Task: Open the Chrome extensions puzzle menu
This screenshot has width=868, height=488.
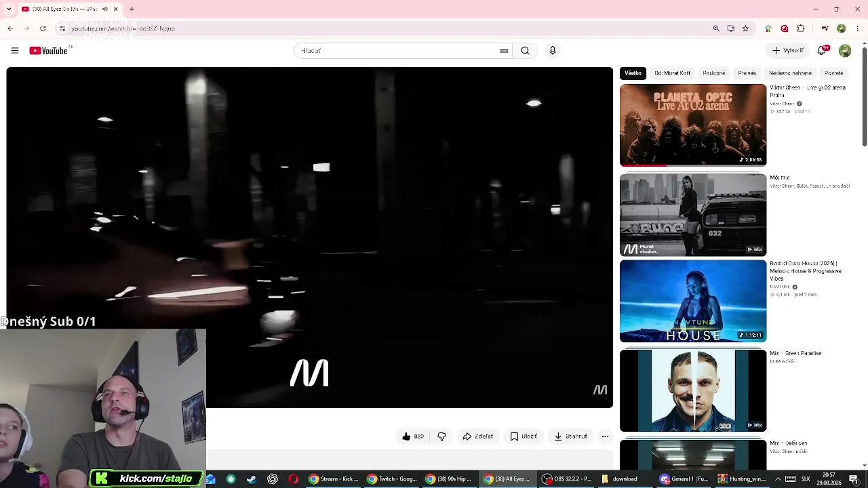Action: 801,28
